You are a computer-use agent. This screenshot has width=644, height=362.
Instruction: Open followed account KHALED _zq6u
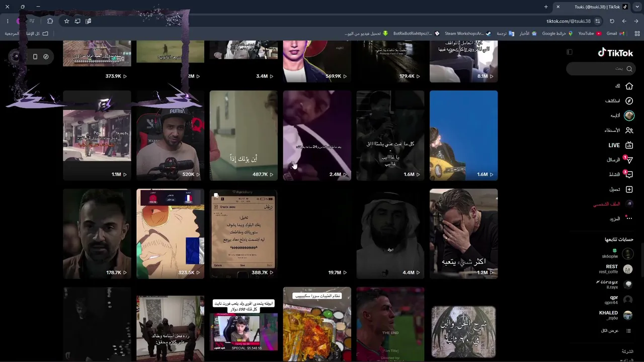616,315
